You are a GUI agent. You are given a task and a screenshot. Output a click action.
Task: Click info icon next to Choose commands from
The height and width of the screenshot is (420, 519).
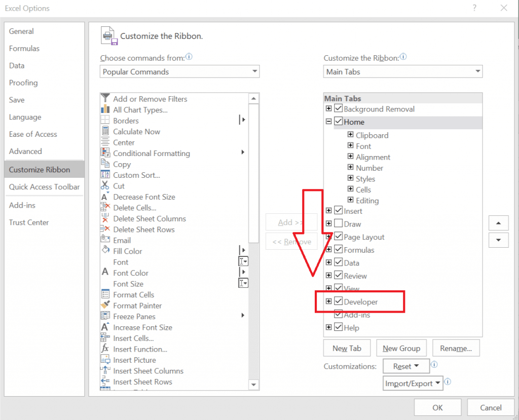(x=189, y=57)
